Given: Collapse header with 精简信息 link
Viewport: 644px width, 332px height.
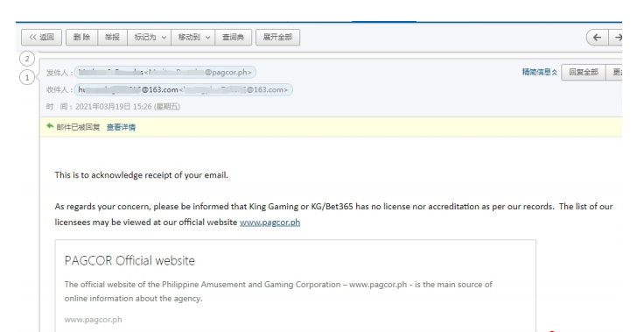Looking at the screenshot, I should [539, 72].
